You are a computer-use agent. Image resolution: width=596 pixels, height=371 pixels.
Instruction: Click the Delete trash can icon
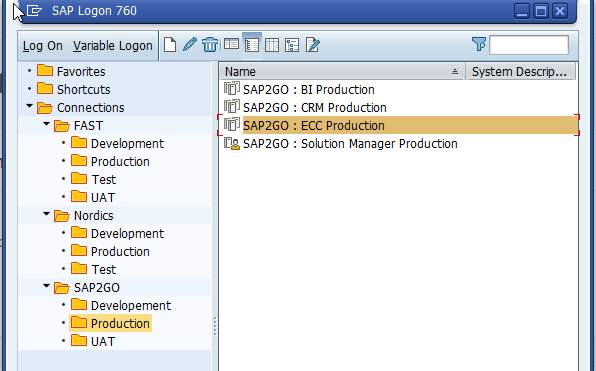[210, 45]
